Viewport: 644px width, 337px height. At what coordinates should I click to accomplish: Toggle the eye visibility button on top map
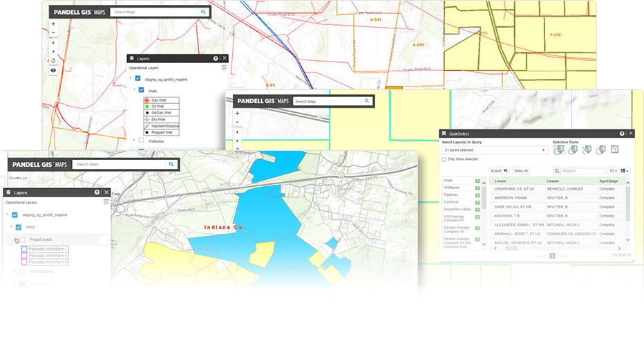[53, 71]
